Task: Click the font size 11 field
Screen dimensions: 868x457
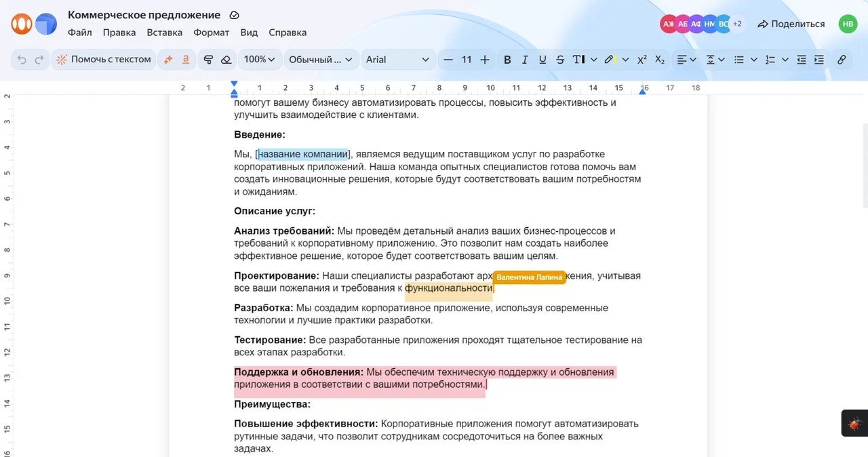Action: (467, 60)
